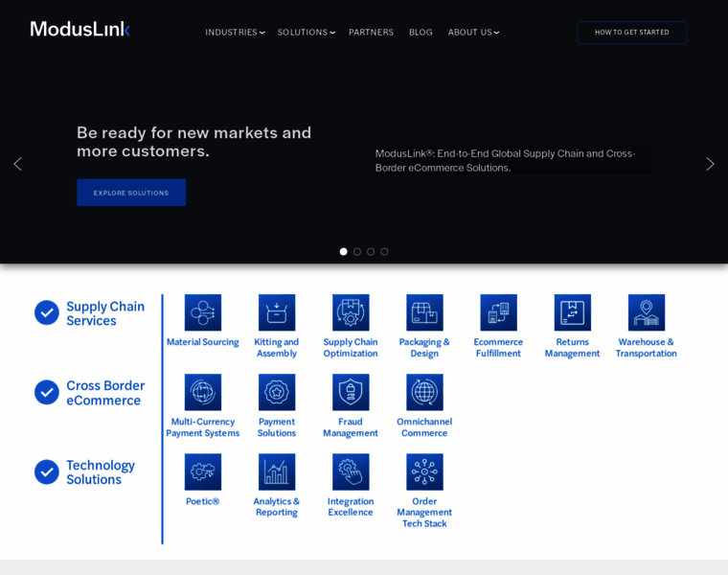Click the Warehouse & Transportation text link
728x575 pixels.
(x=647, y=348)
